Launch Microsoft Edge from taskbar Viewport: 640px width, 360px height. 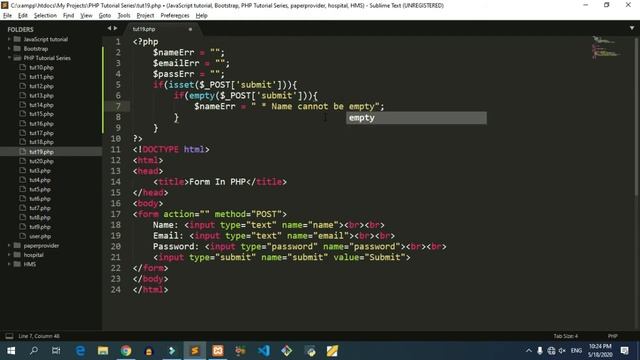[80, 351]
